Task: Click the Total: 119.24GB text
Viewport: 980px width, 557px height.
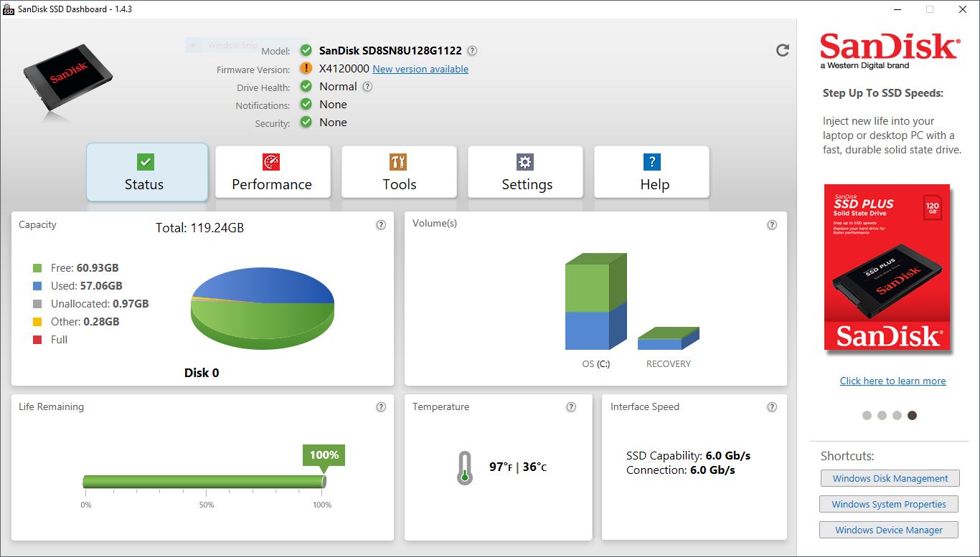Action: point(199,228)
